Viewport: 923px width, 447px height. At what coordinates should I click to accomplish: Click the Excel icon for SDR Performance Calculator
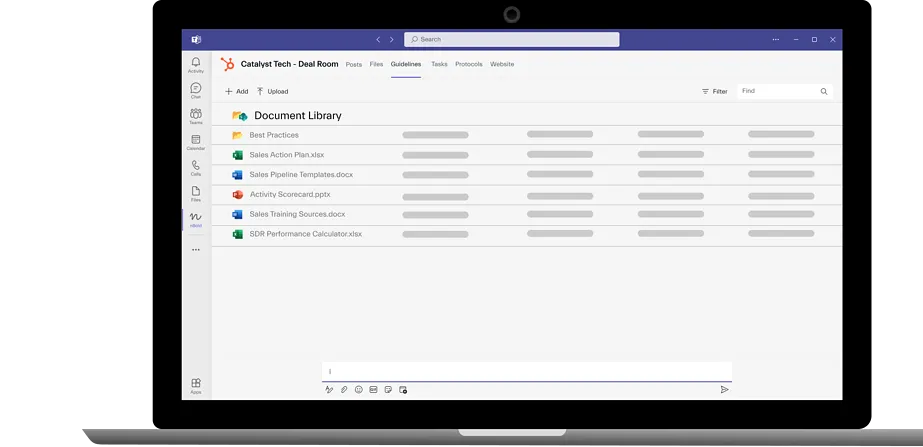click(x=237, y=234)
